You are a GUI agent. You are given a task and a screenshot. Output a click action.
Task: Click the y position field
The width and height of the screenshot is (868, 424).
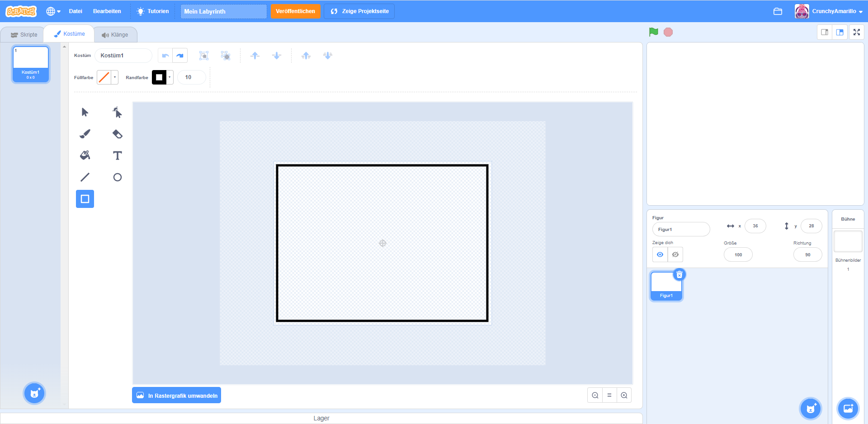point(811,226)
